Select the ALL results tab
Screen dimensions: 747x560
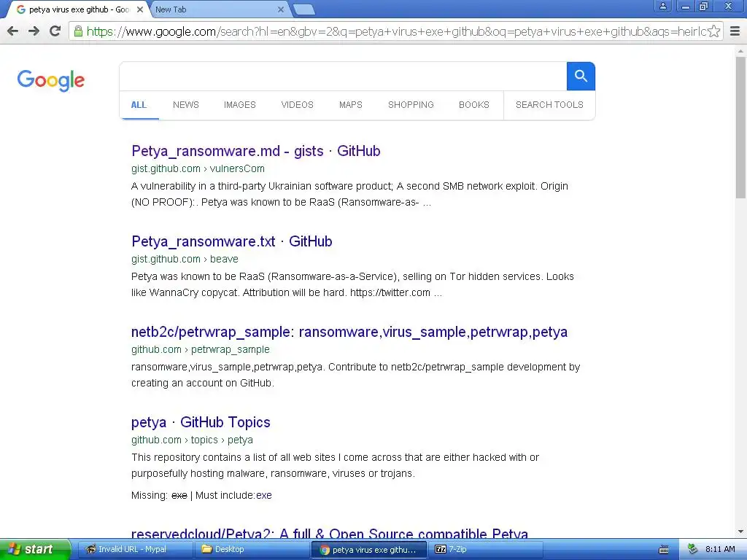(x=139, y=105)
